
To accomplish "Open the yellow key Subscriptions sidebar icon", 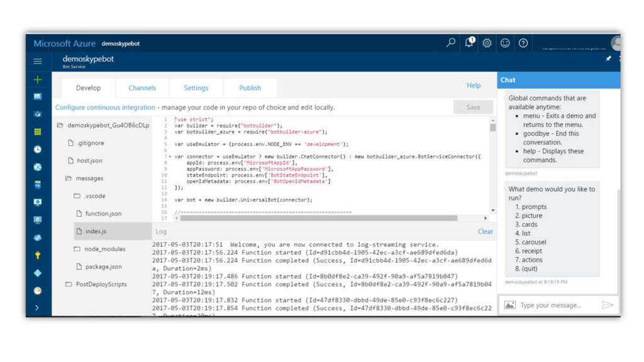I will pyautogui.click(x=38, y=255).
